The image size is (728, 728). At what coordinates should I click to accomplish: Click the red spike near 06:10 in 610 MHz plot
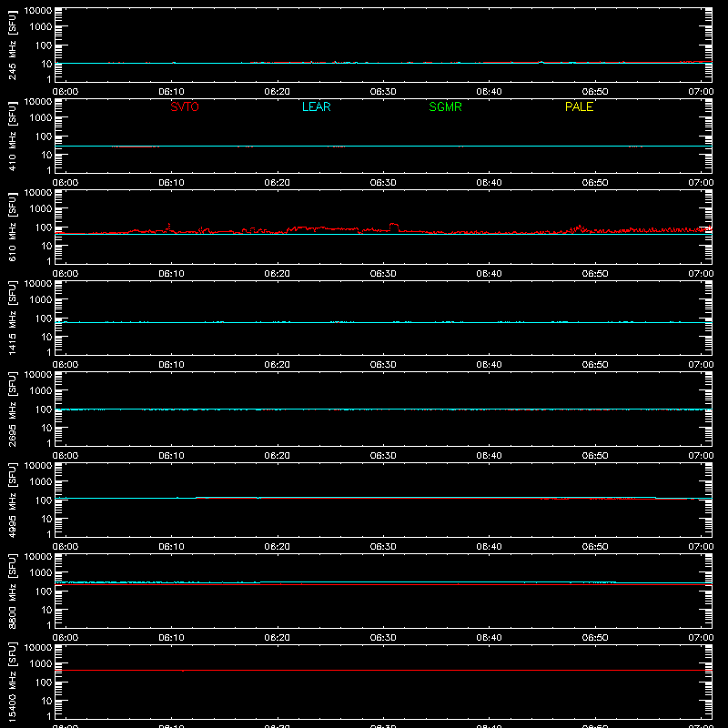coord(169,226)
